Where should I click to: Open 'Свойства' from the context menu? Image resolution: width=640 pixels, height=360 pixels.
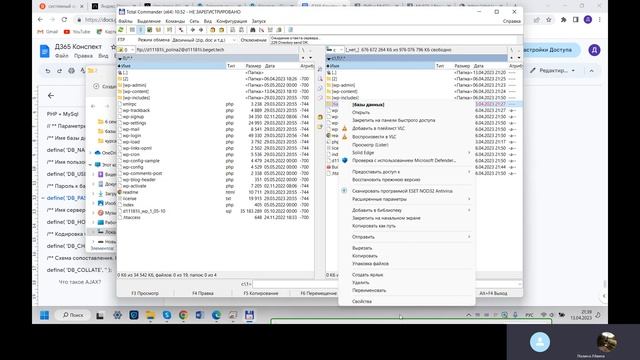[x=362, y=301]
